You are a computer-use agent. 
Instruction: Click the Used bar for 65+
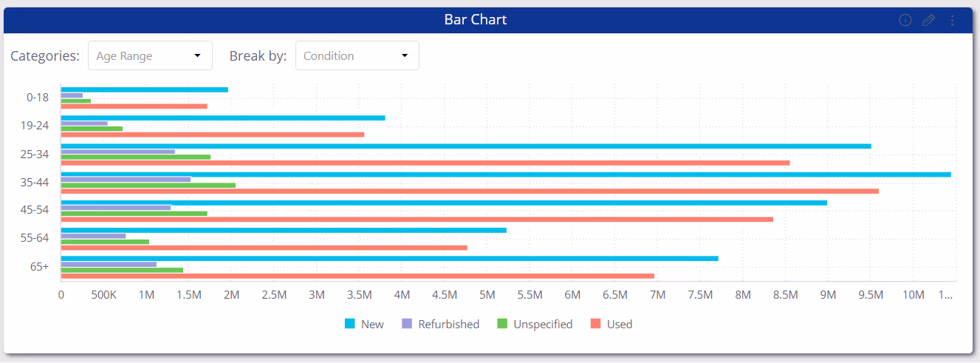coord(357,276)
